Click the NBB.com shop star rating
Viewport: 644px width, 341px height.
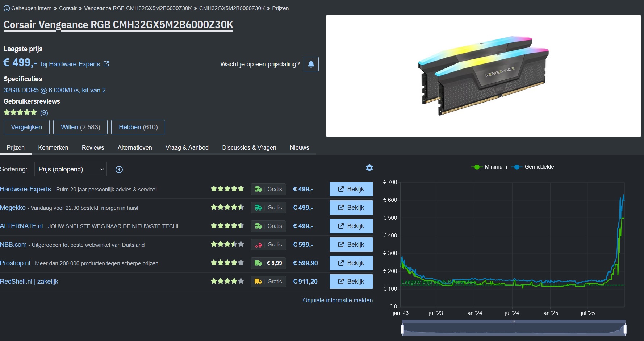(x=227, y=244)
